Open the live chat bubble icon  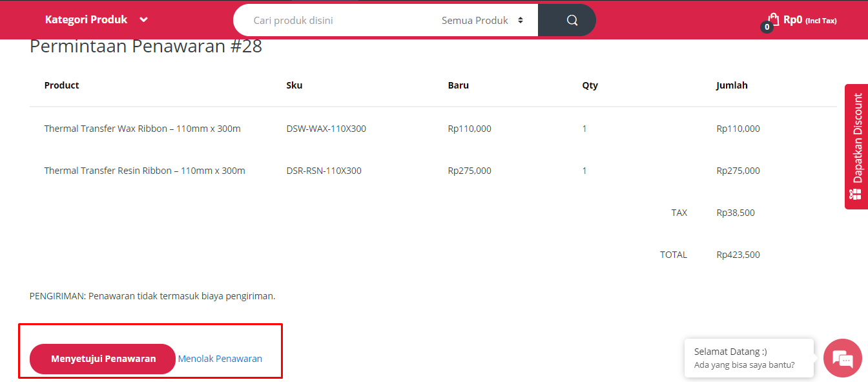(843, 358)
